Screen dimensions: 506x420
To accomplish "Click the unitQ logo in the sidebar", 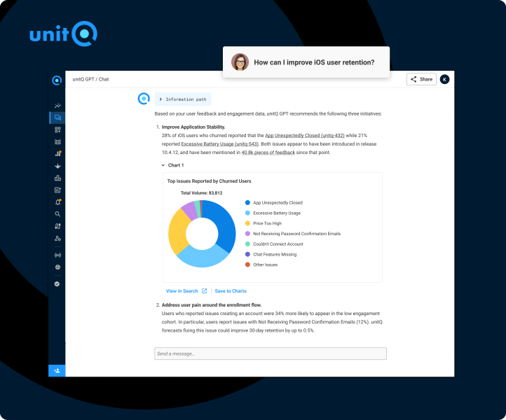I will click(57, 80).
